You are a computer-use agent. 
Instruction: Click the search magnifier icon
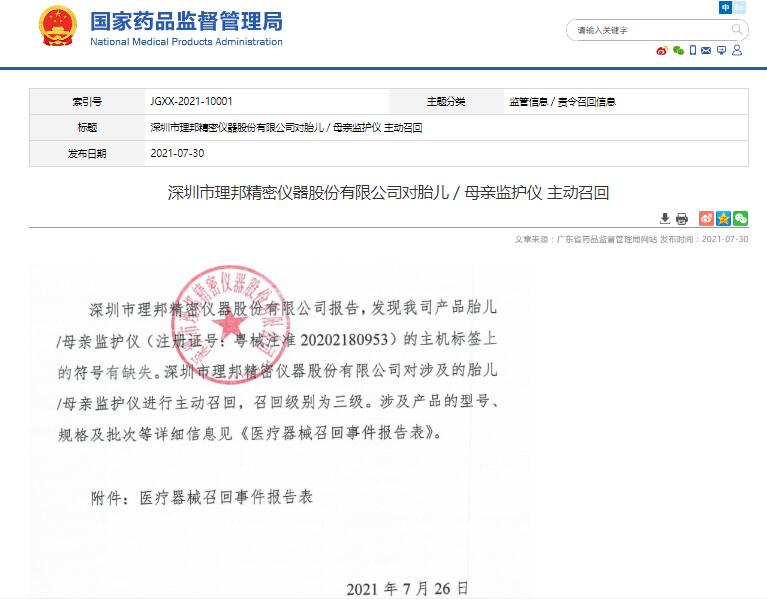tap(737, 30)
